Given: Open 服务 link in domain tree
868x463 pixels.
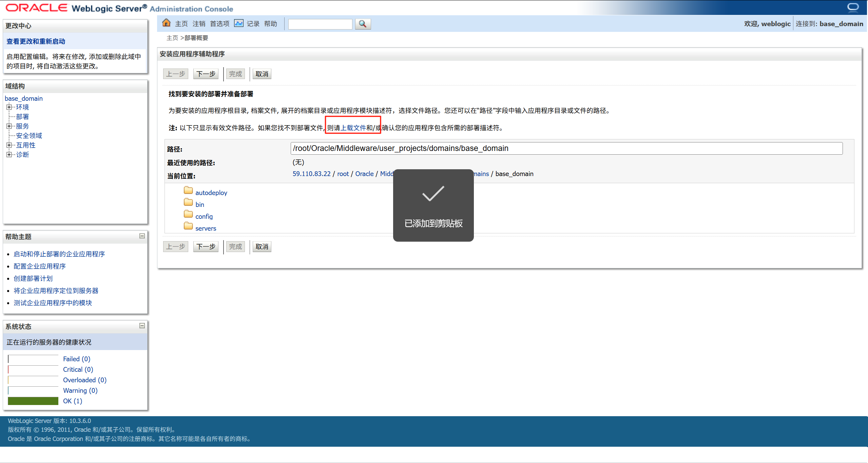Looking at the screenshot, I should click(22, 126).
